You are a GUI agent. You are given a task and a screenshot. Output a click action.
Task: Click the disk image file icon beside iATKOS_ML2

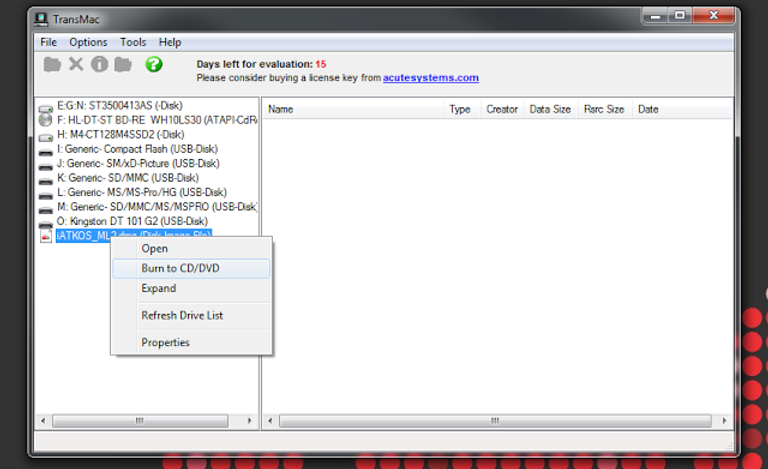pos(46,237)
